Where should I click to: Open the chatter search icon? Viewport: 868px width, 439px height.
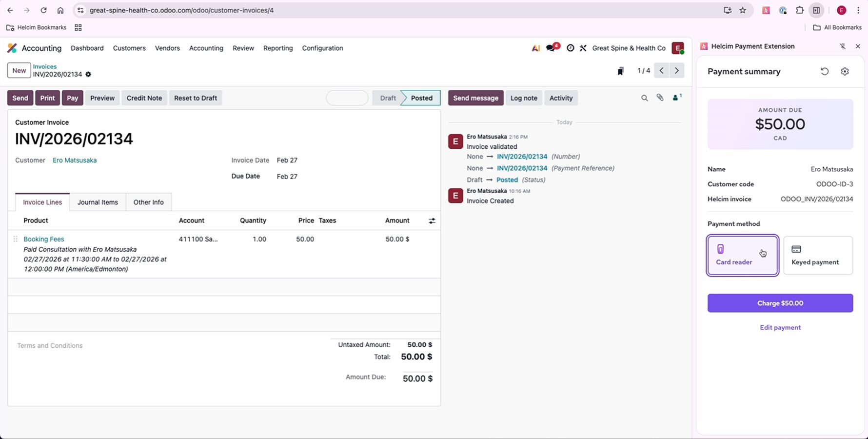[644, 98]
